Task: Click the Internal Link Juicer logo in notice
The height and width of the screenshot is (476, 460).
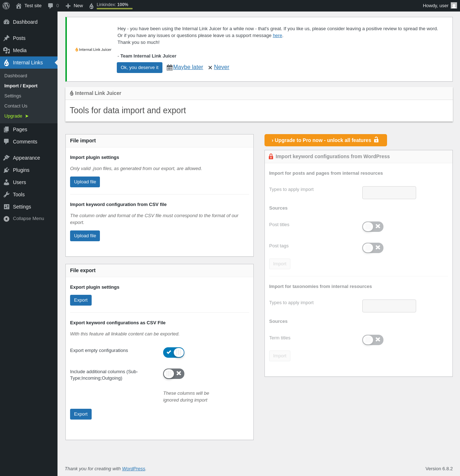Action: 93,50
